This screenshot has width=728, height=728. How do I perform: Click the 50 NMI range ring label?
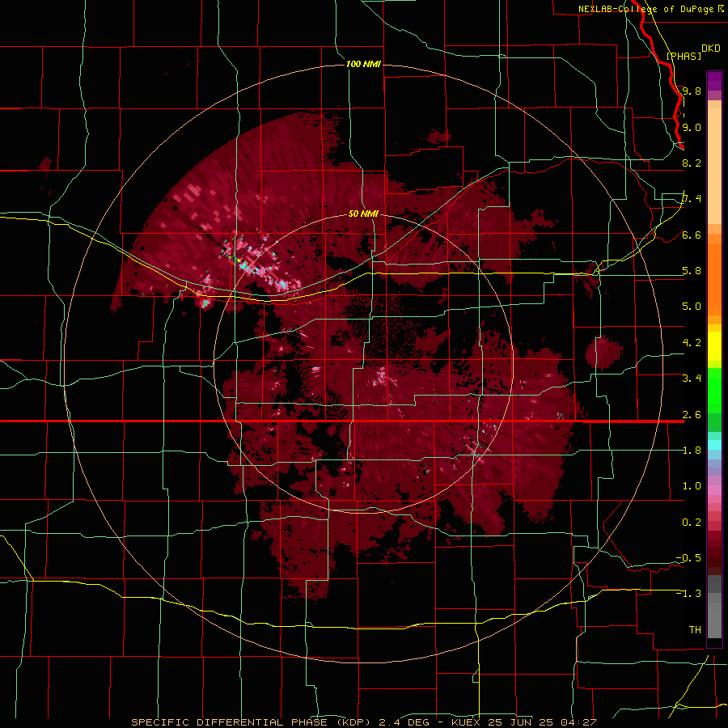click(363, 214)
